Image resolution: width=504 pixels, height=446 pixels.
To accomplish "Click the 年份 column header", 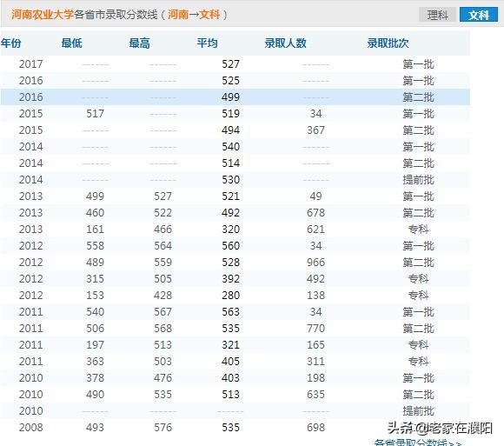I will point(11,43).
